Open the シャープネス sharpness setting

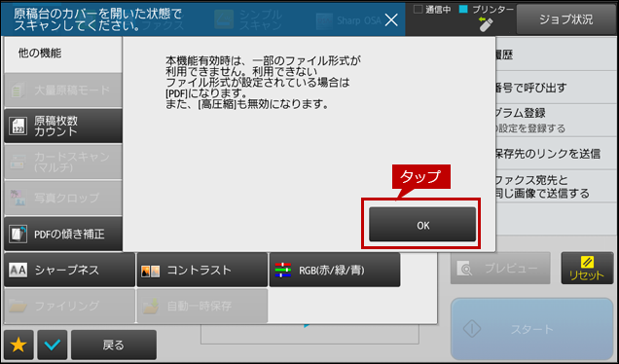click(x=69, y=270)
